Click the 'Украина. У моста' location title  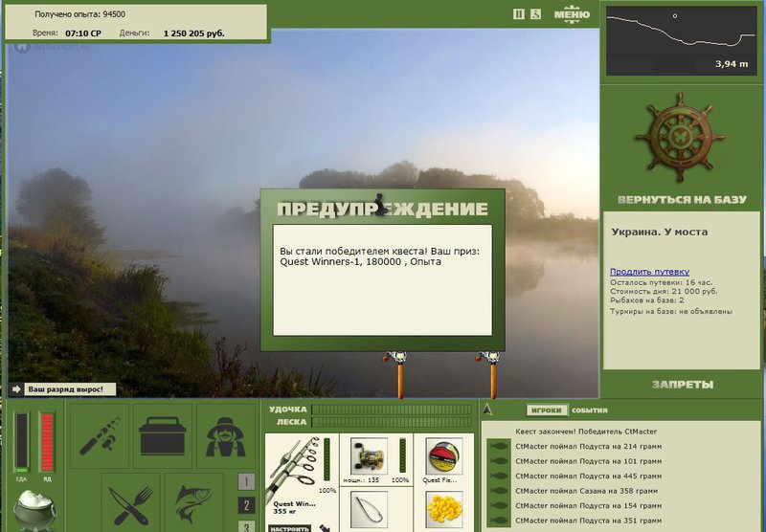click(x=660, y=232)
